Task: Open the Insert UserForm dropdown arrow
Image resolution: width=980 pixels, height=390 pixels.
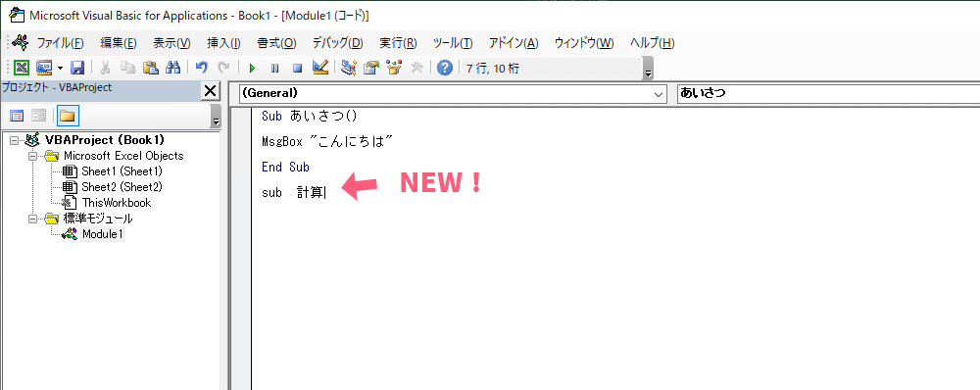Action: coord(60,68)
